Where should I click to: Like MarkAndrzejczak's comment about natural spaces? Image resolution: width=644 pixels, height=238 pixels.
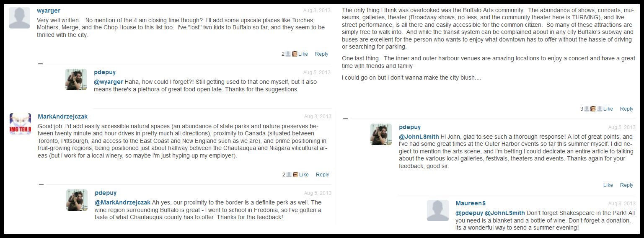point(304,175)
